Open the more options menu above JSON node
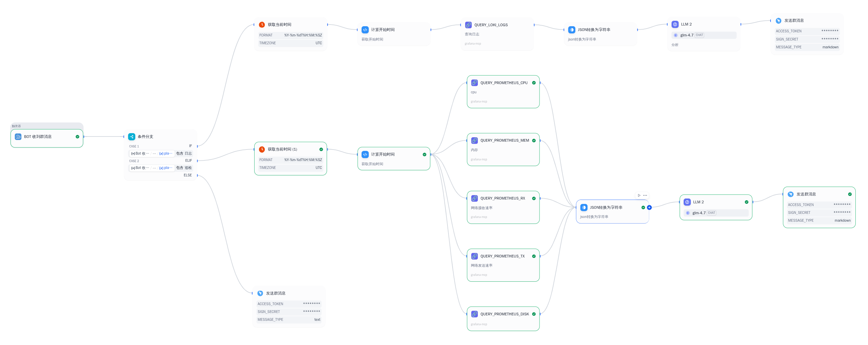 coord(645,195)
